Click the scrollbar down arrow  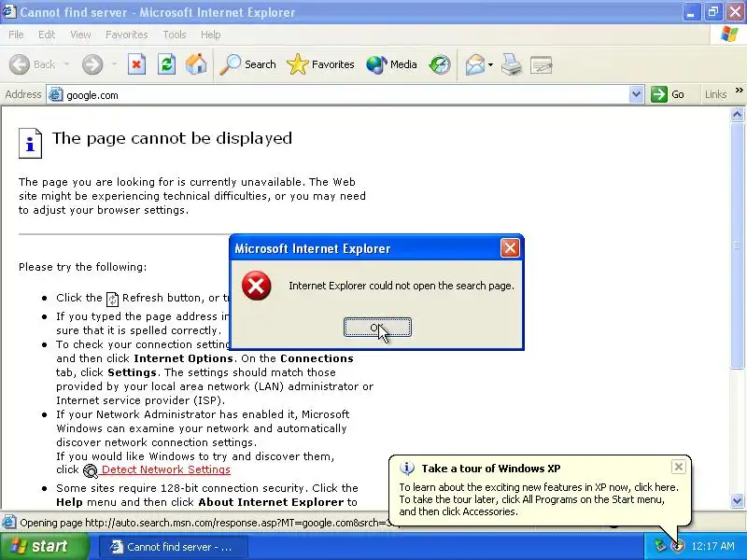tap(738, 500)
